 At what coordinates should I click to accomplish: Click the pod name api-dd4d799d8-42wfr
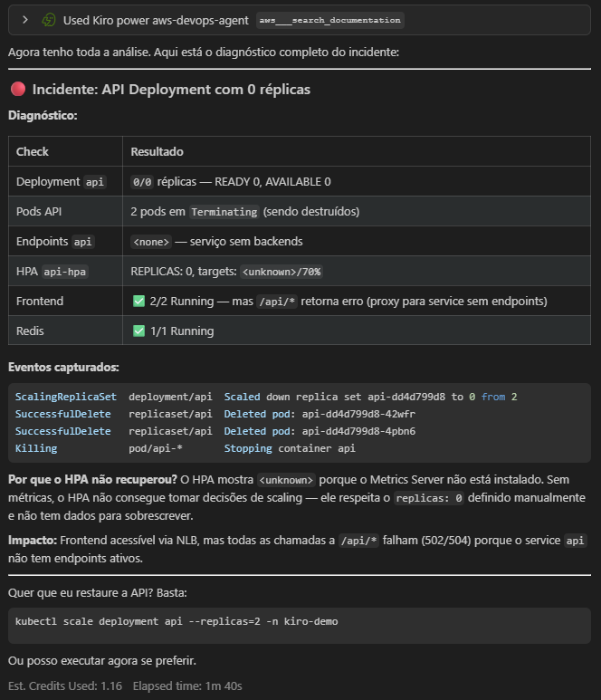tap(360, 414)
